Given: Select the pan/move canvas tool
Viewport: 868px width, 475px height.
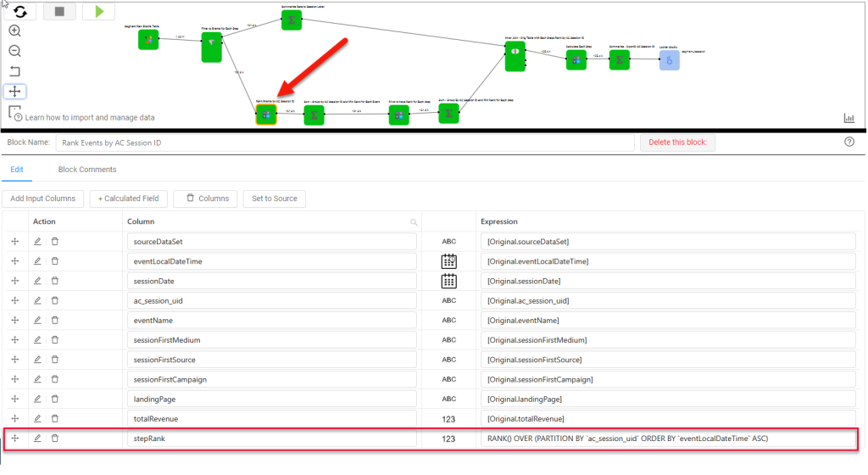Looking at the screenshot, I should [x=15, y=92].
